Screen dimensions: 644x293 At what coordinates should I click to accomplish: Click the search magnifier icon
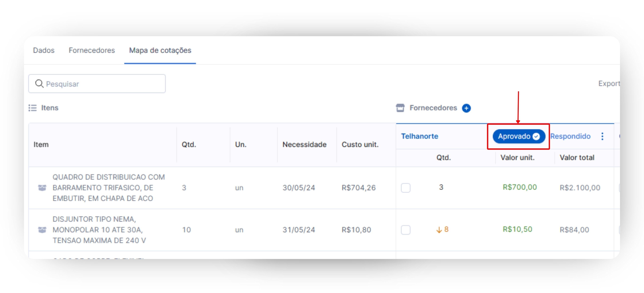(39, 84)
